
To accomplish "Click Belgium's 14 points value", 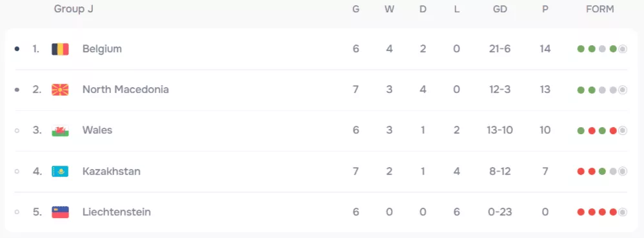I will point(545,49).
